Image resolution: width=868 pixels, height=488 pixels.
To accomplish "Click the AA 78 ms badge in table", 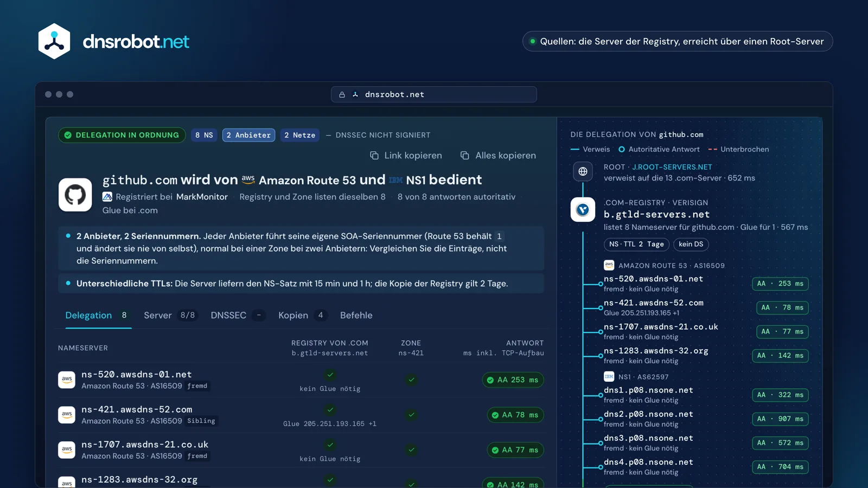I will click(515, 415).
